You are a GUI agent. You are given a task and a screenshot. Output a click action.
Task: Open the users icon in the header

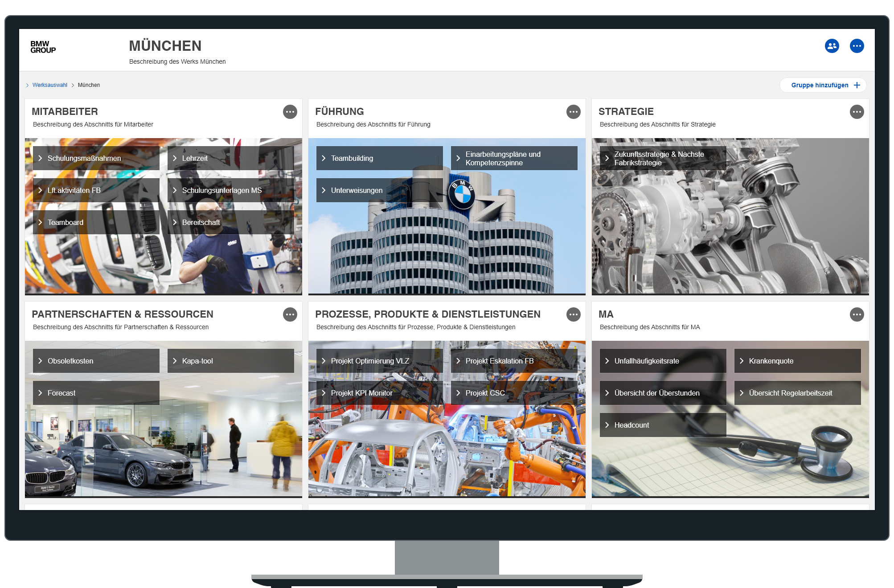(832, 46)
